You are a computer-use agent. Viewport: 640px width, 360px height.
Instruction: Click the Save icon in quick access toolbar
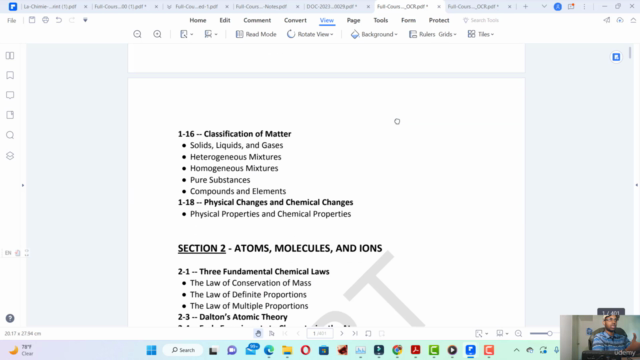pos(32,20)
